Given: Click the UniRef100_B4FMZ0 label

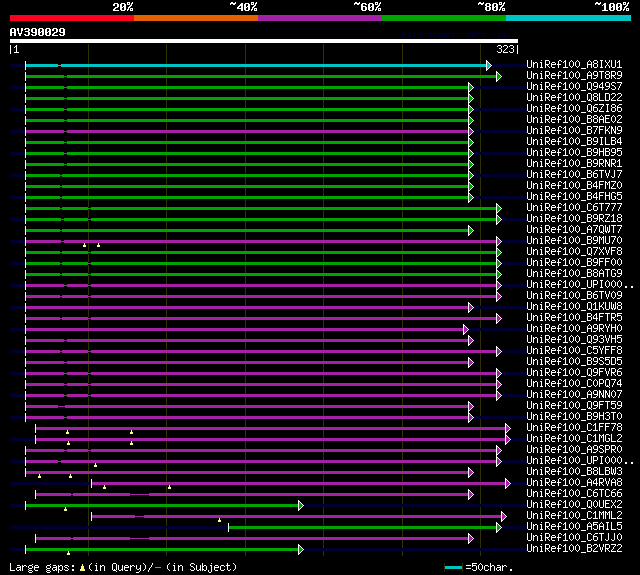Looking at the screenshot, I should coord(574,186).
